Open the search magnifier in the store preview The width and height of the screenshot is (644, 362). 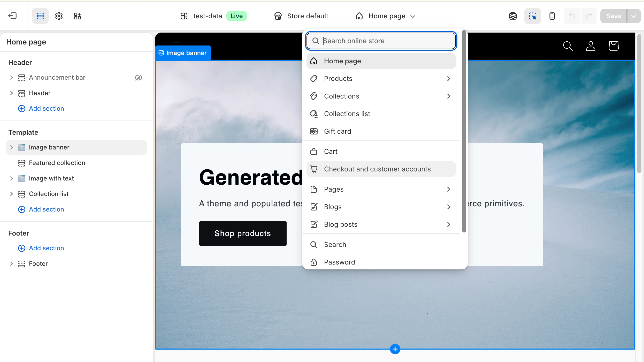pos(568,46)
